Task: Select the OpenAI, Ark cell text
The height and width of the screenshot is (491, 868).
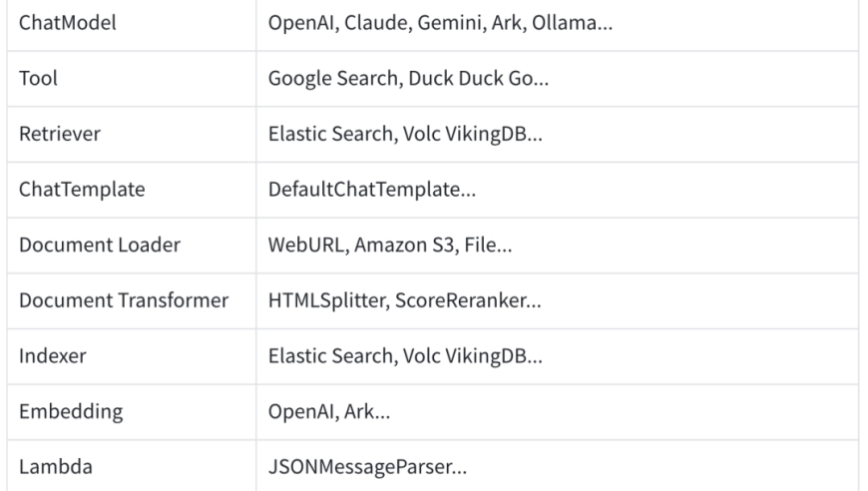Action: (329, 411)
